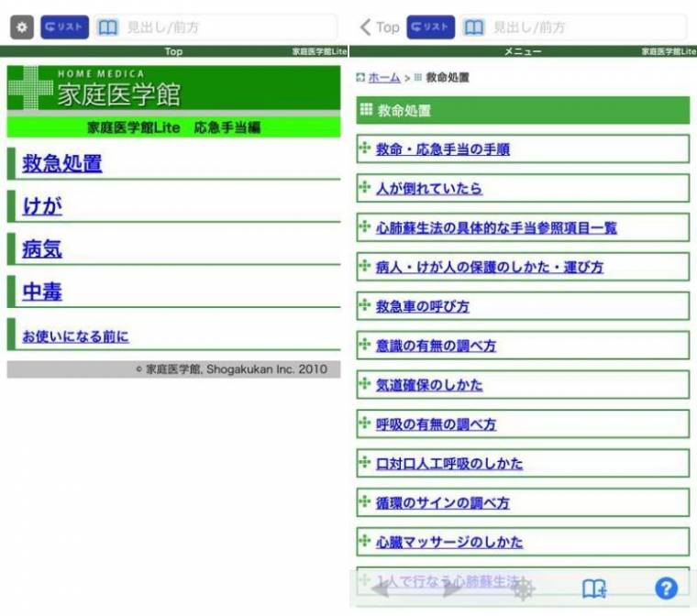Image resolution: width=697 pixels, height=616 pixels.
Task: Click the Shogakukan Inc. 2010 copyright text
Action: 232,369
